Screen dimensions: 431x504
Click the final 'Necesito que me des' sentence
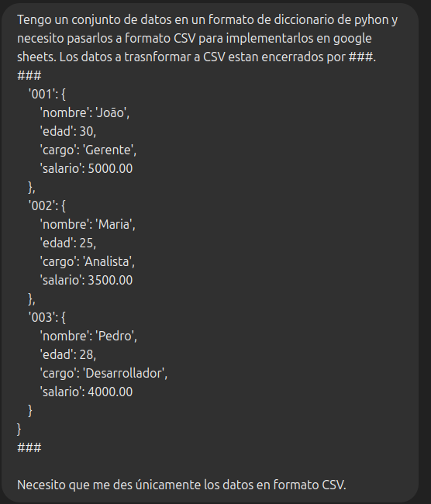(181, 485)
